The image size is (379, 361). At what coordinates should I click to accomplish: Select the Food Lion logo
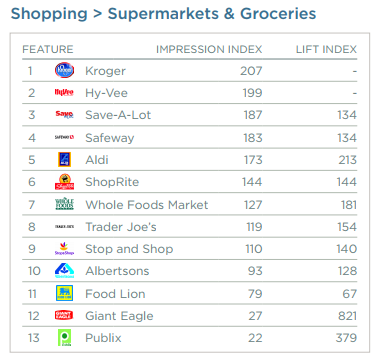coord(64,293)
